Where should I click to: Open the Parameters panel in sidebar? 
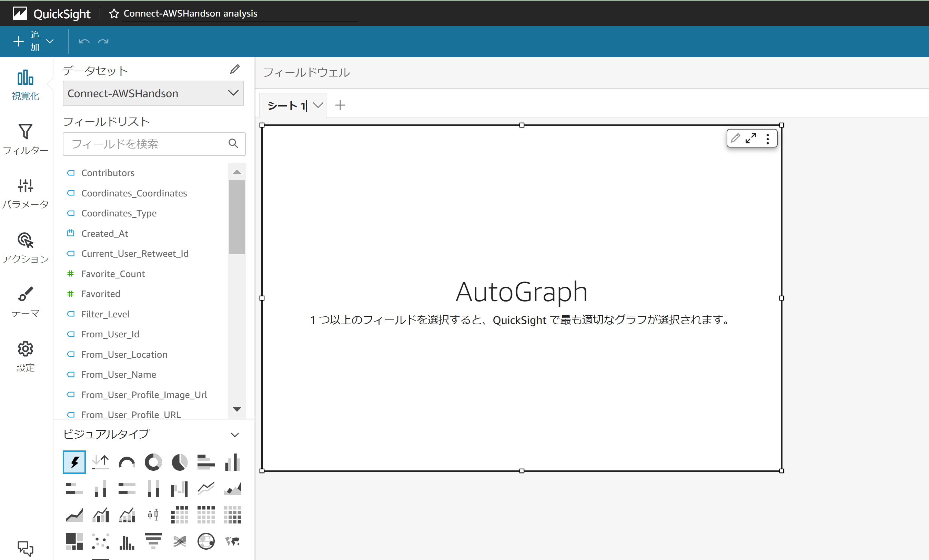tap(25, 193)
